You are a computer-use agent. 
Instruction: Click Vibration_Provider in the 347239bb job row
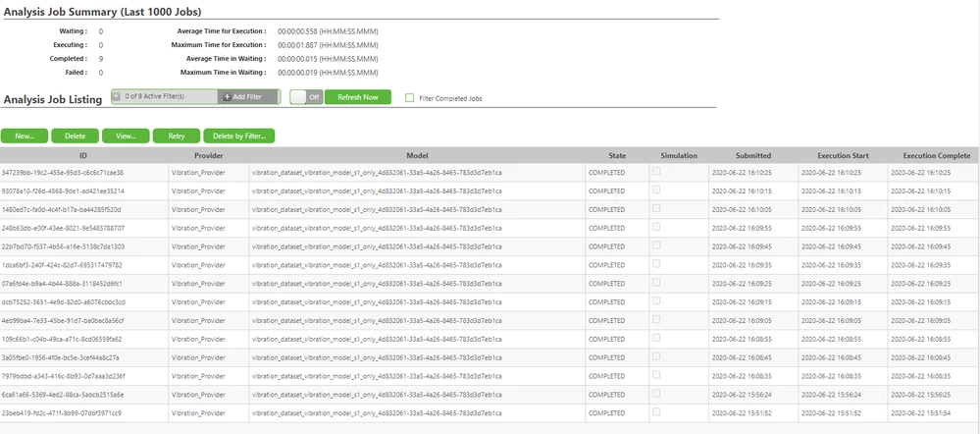197,173
